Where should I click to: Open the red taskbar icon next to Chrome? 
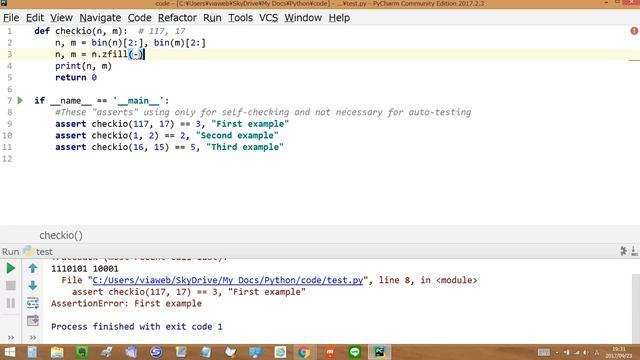click(x=330, y=352)
